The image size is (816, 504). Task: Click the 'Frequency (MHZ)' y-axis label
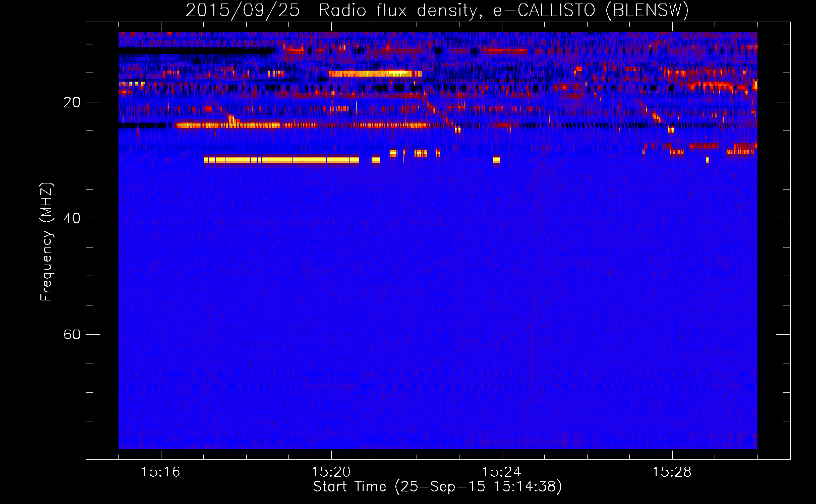[x=46, y=242]
